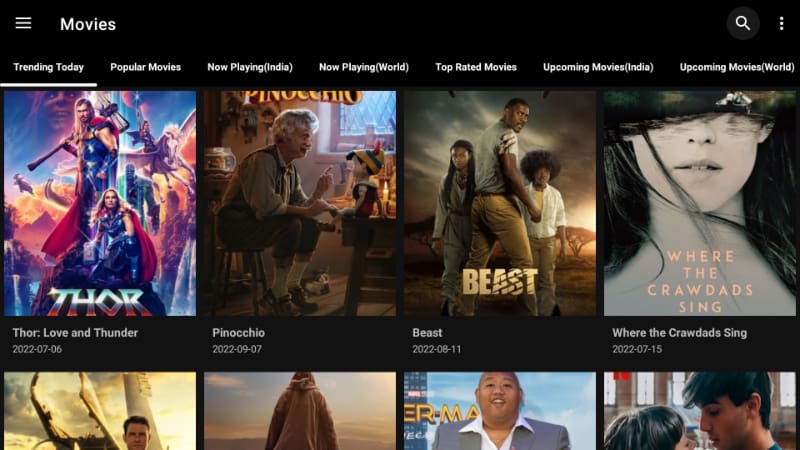Tap the search magnifier icon
Image resolution: width=800 pixels, height=450 pixels.
coord(743,23)
